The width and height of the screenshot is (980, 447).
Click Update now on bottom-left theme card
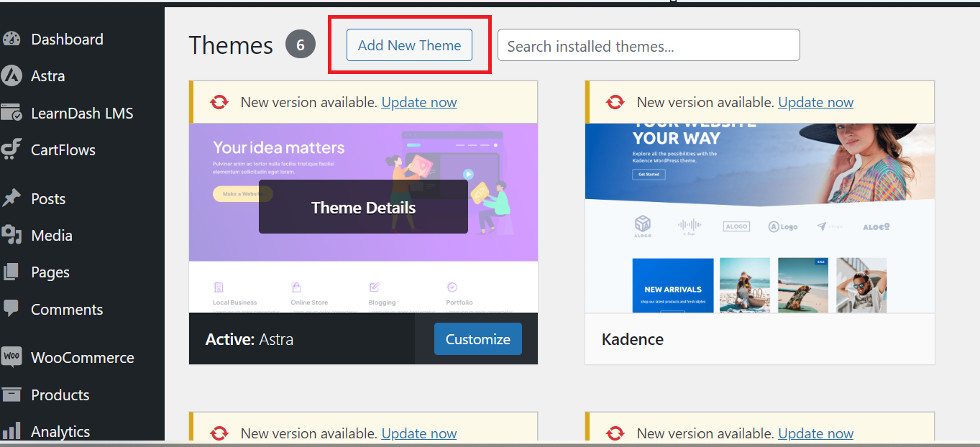click(419, 433)
